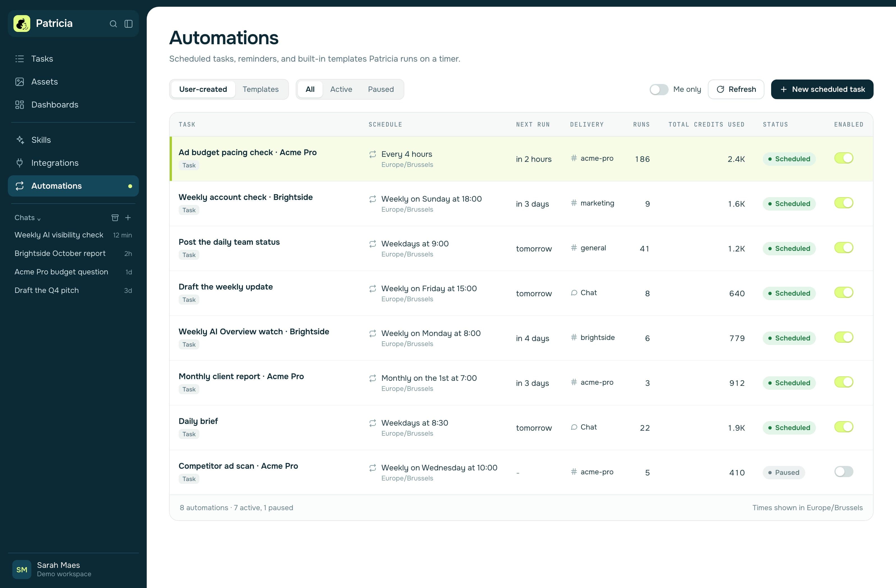Open Sarah Maes account menu
896x588 pixels.
point(73,570)
